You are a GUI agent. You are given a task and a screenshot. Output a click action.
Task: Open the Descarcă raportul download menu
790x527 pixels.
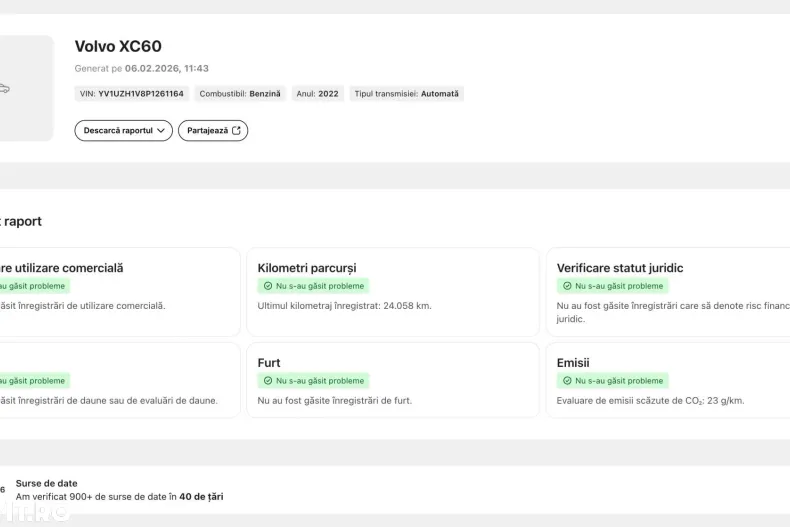118,131
